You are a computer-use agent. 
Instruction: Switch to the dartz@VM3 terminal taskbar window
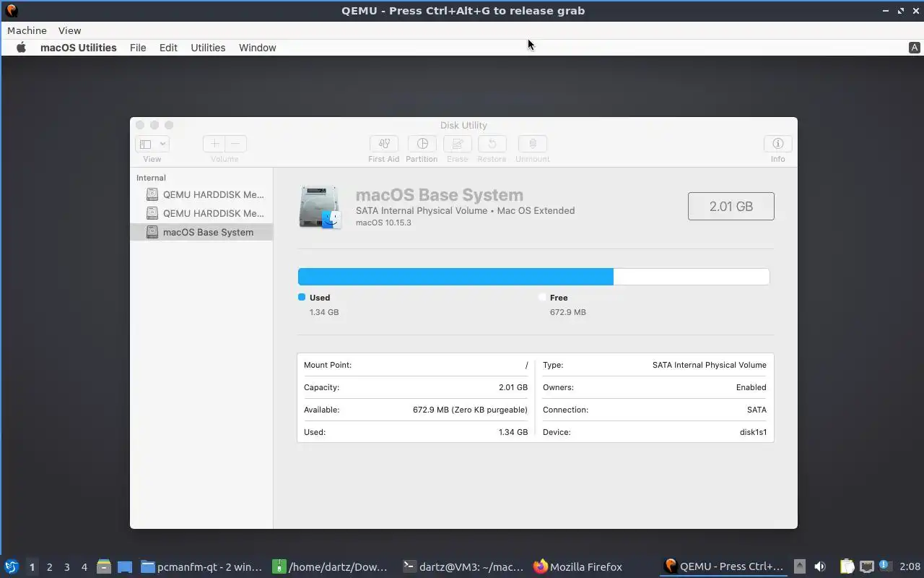pos(463,567)
